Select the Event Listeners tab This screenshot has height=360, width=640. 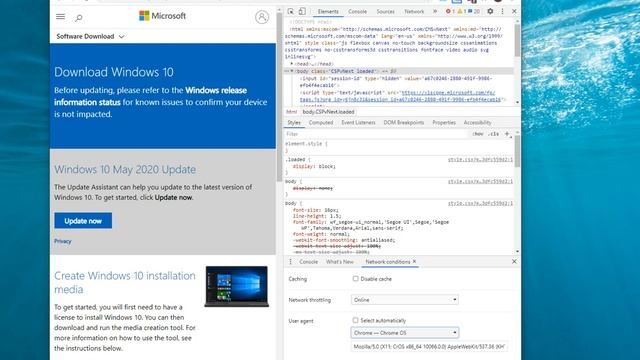pyautogui.click(x=358, y=122)
